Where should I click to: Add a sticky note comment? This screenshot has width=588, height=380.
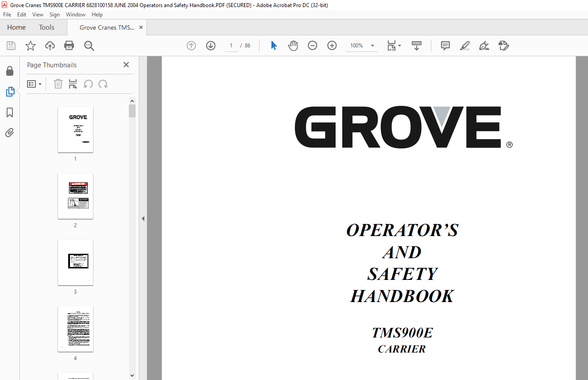(x=445, y=46)
